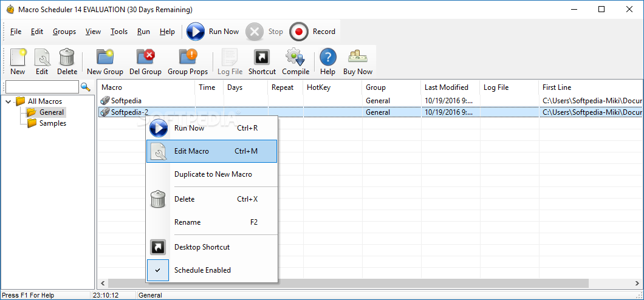
Task: Click 'Press F1 For Help' status text
Action: [x=27, y=295]
